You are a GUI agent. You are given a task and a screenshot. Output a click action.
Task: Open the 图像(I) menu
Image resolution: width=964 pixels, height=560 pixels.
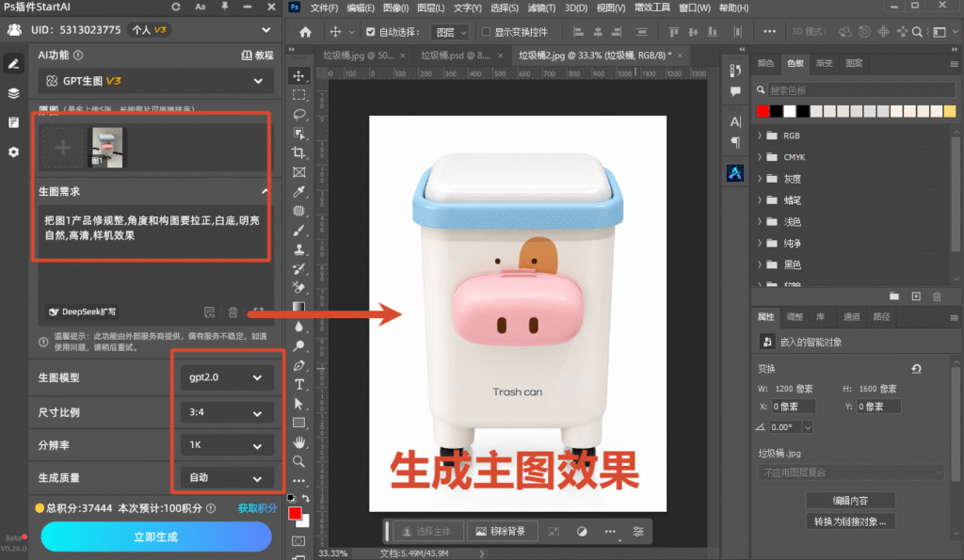click(395, 8)
